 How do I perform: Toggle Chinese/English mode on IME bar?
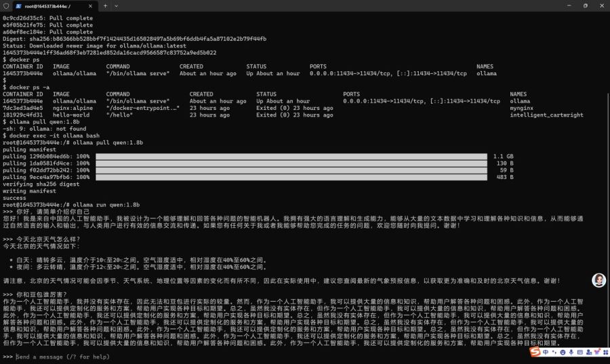[x=546, y=352]
